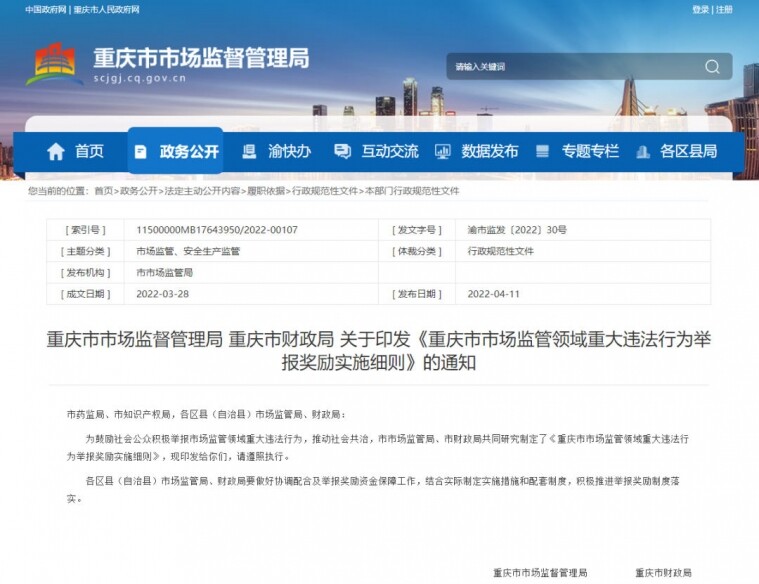The image size is (759, 584).
Task: Click the salutation line starting 市药监局
Action: click(207, 415)
